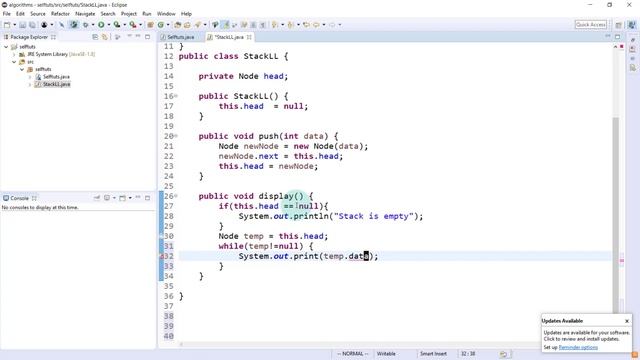Collapse the selfhuts package node
Image resolution: width=640 pixels, height=360 pixels.
pos(22,69)
